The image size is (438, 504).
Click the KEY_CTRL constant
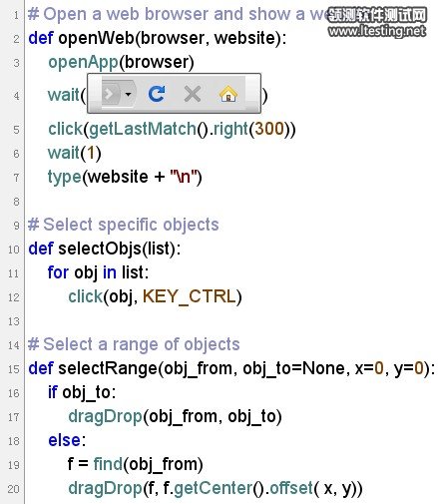[189, 296]
